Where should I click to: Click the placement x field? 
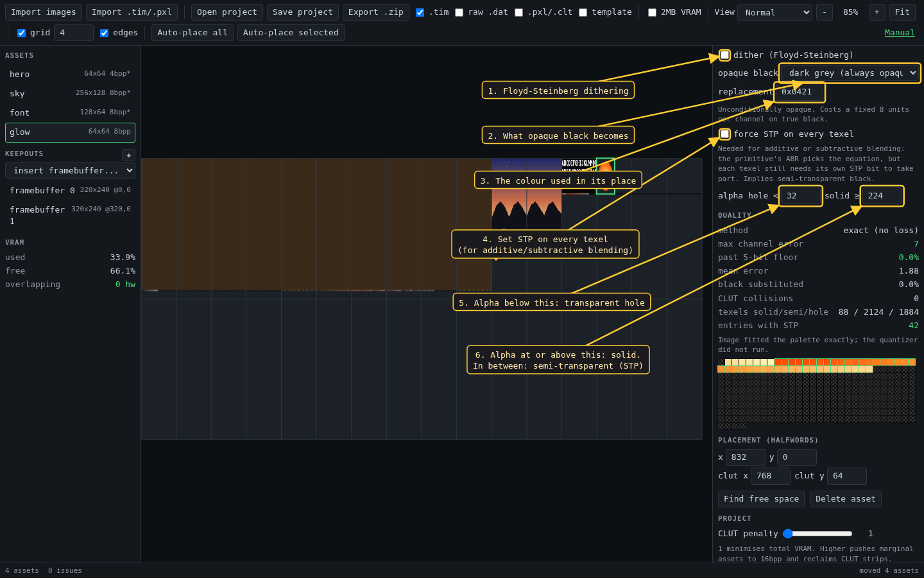[746, 457]
